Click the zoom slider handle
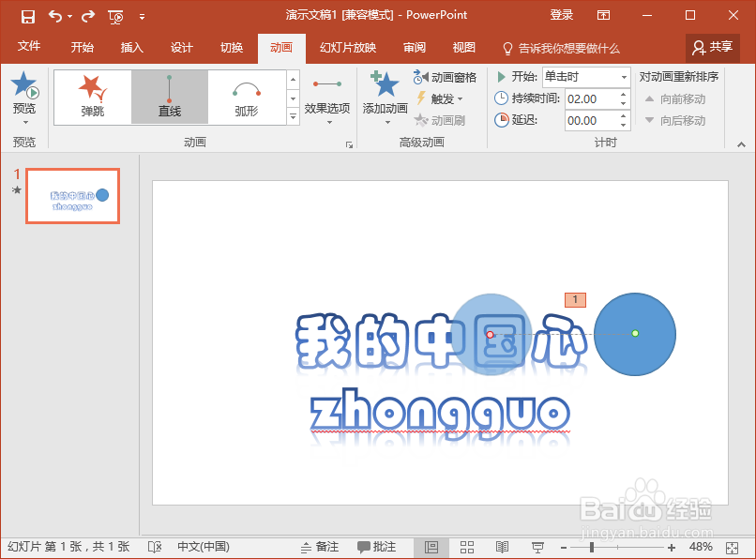 click(592, 548)
